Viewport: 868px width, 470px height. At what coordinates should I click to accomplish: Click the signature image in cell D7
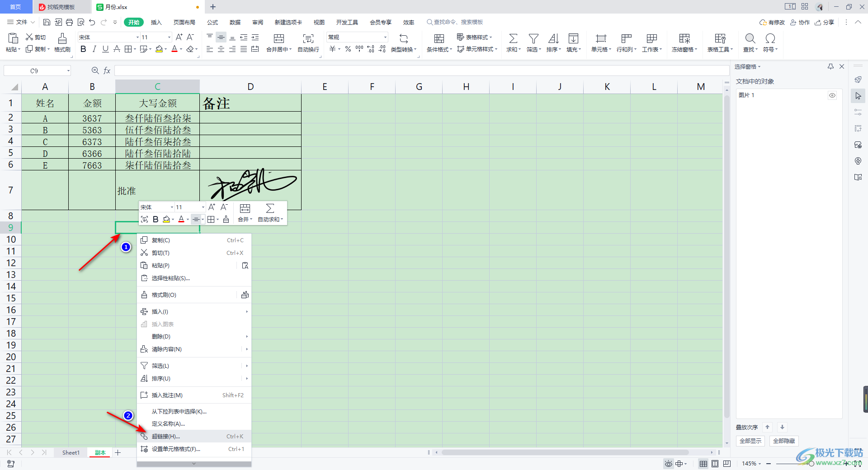(252, 184)
